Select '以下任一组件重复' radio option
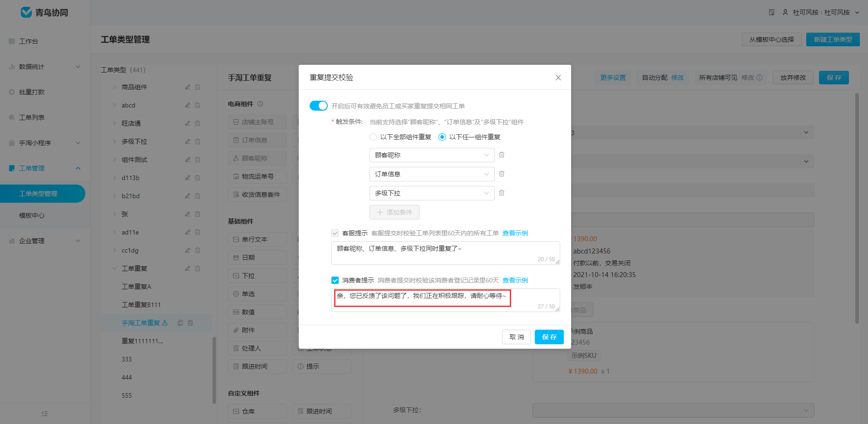 click(x=442, y=137)
